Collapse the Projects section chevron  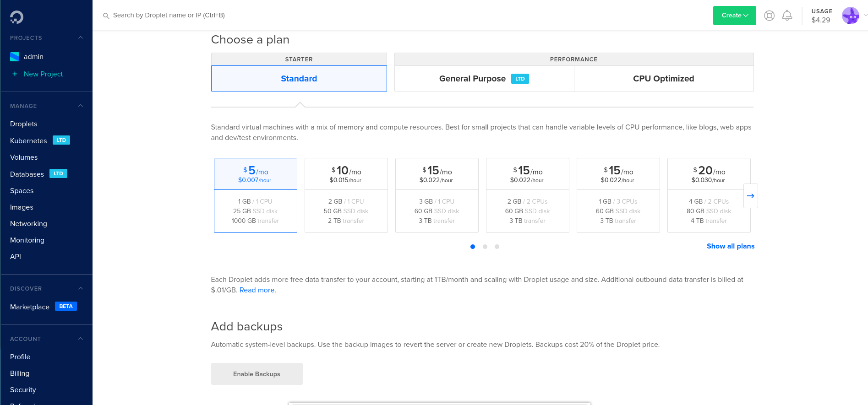point(81,38)
